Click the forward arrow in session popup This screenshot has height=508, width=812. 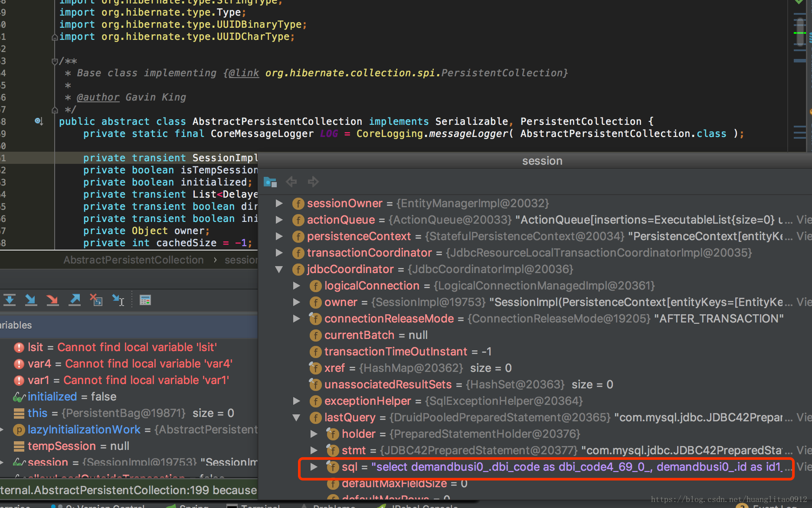(x=313, y=182)
